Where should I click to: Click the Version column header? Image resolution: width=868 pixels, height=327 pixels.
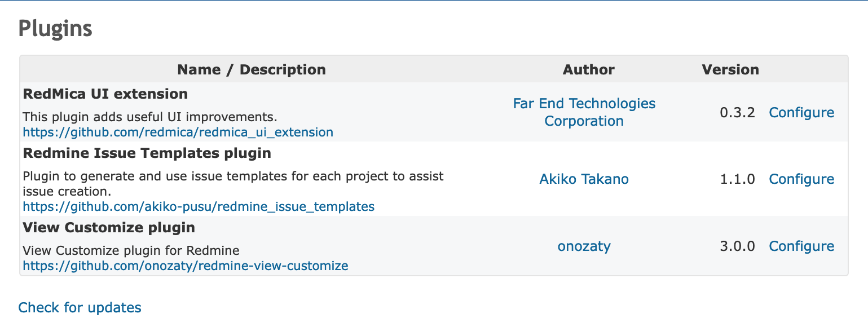(x=730, y=70)
